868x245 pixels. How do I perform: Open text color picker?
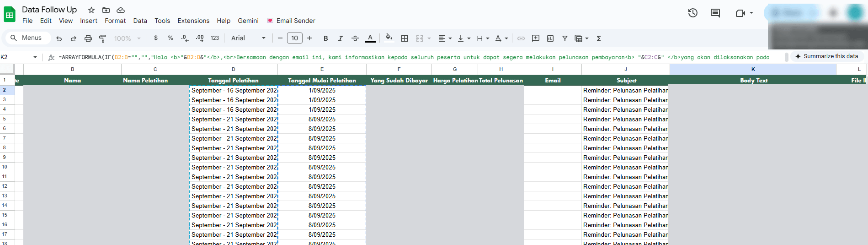[370, 38]
